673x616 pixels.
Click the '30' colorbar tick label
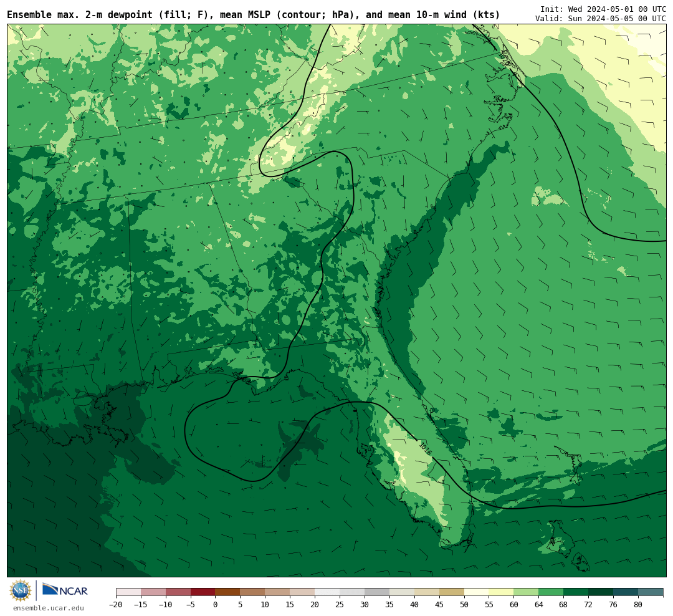(365, 605)
